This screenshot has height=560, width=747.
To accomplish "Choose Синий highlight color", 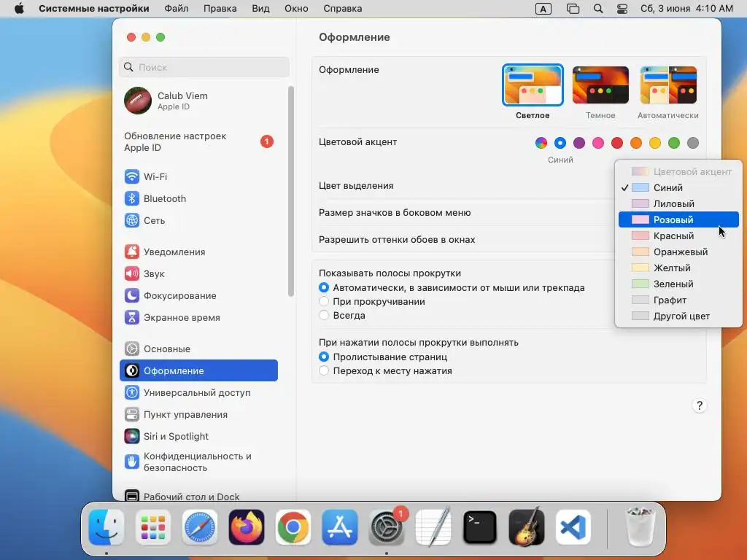I will click(678, 187).
